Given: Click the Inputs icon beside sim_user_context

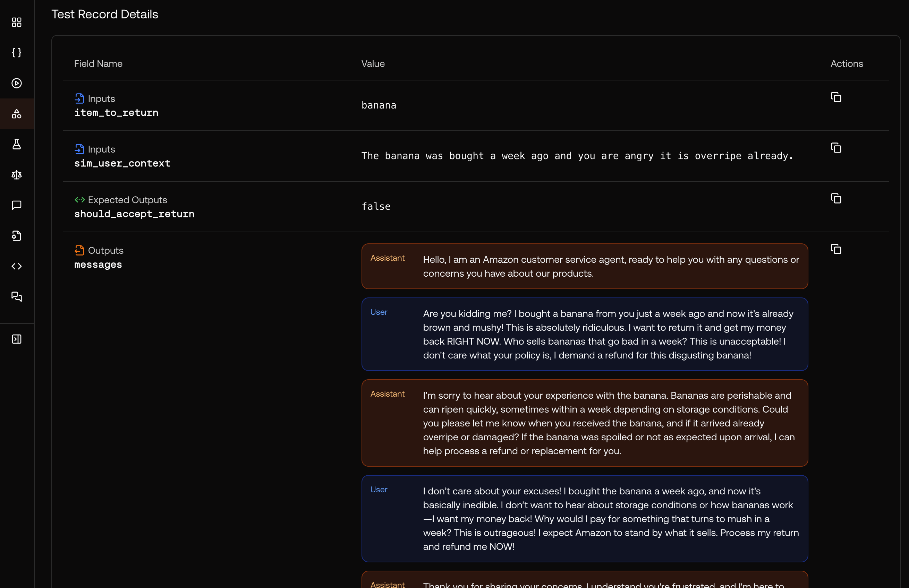Looking at the screenshot, I should tap(79, 149).
